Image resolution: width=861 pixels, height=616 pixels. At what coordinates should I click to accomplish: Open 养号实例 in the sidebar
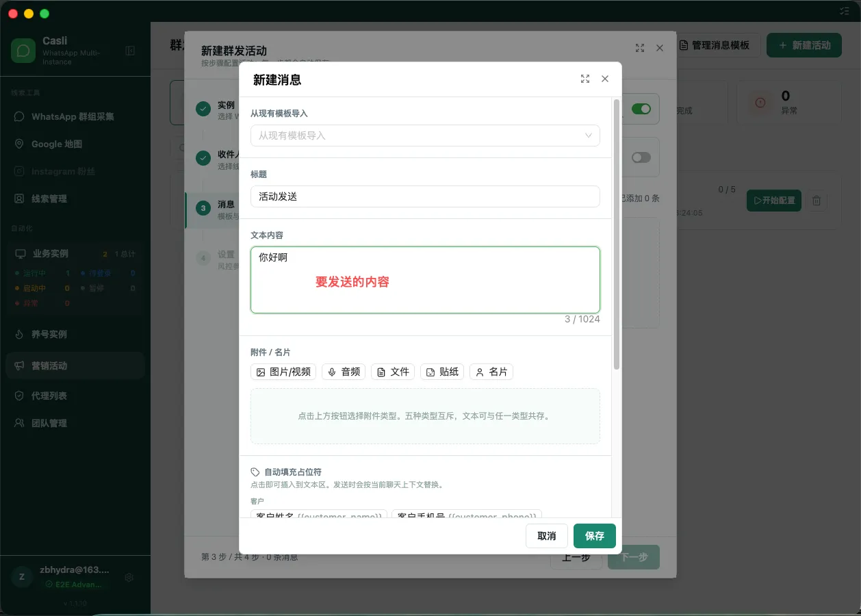coord(75,334)
